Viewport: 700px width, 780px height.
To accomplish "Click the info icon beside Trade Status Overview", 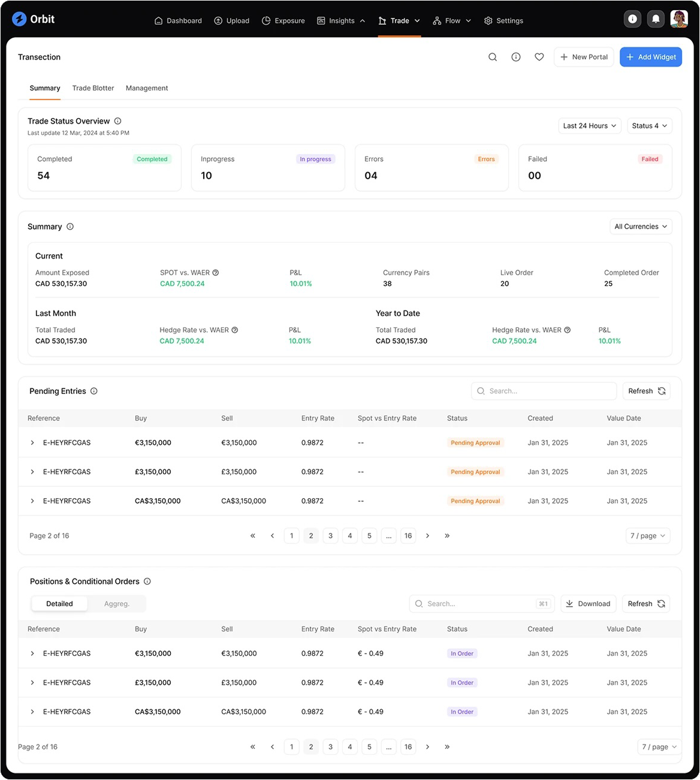I will [x=117, y=121].
